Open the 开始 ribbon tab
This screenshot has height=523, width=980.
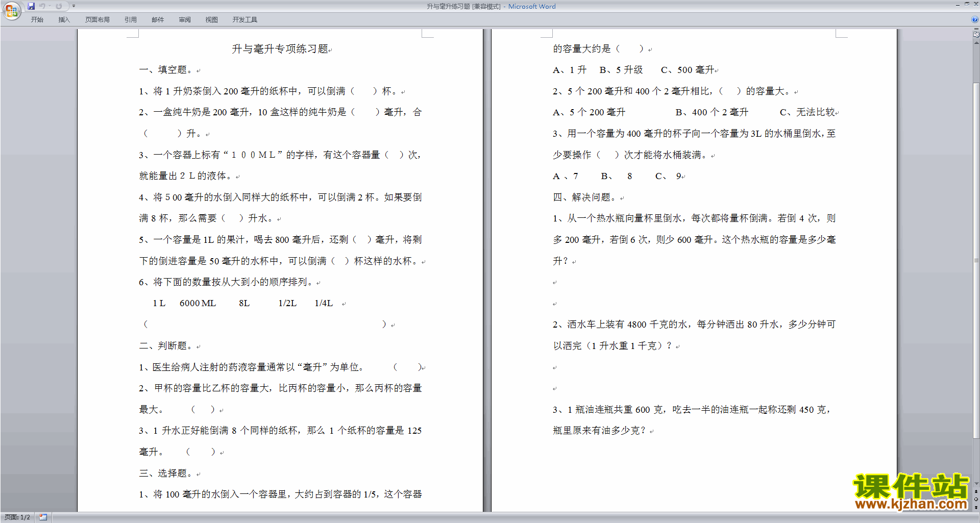(x=37, y=19)
